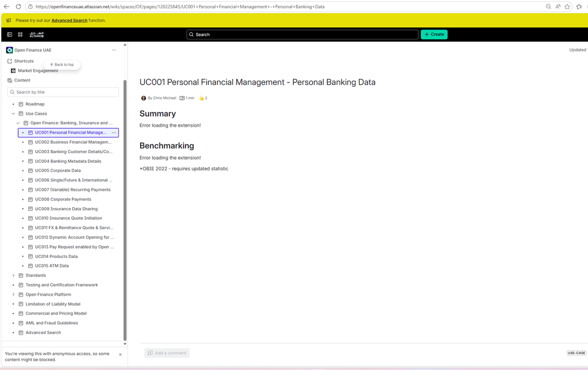Click the read aloud icon in address bar
Viewport: 588px width, 370px height.
(558, 6)
